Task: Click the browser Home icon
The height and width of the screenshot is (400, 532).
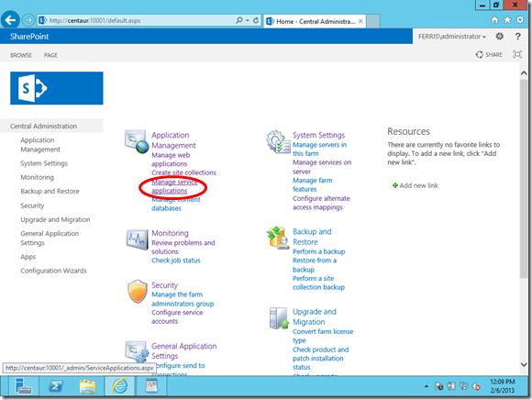Action: [x=494, y=20]
